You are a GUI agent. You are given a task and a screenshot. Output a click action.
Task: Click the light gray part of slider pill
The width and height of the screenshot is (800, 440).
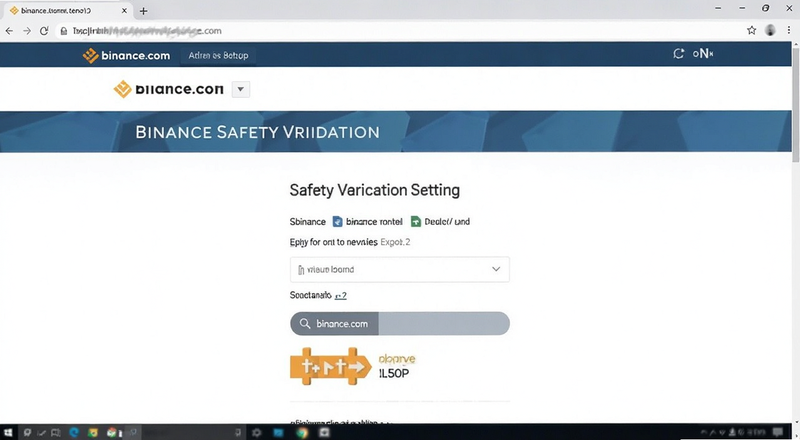pyautogui.click(x=444, y=324)
